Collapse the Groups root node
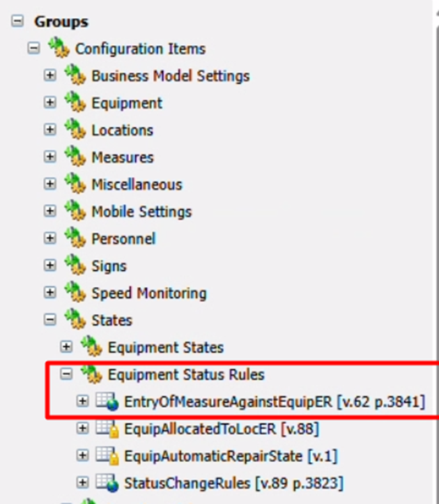 [17, 22]
